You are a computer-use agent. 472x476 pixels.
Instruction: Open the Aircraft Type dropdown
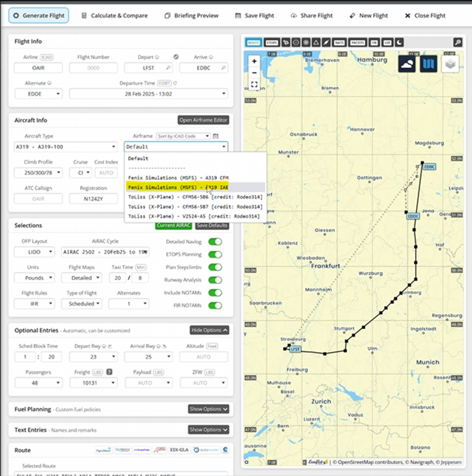tap(66, 147)
